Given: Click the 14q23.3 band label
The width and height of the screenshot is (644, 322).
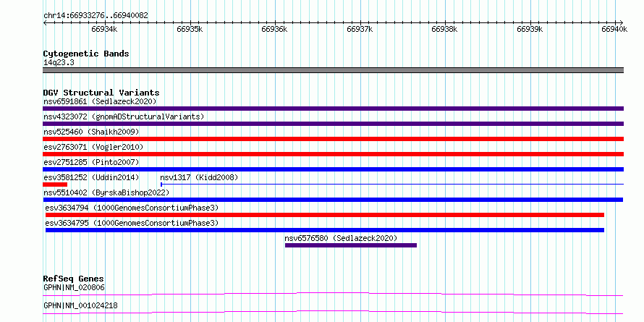Looking at the screenshot, I should pos(59,62).
